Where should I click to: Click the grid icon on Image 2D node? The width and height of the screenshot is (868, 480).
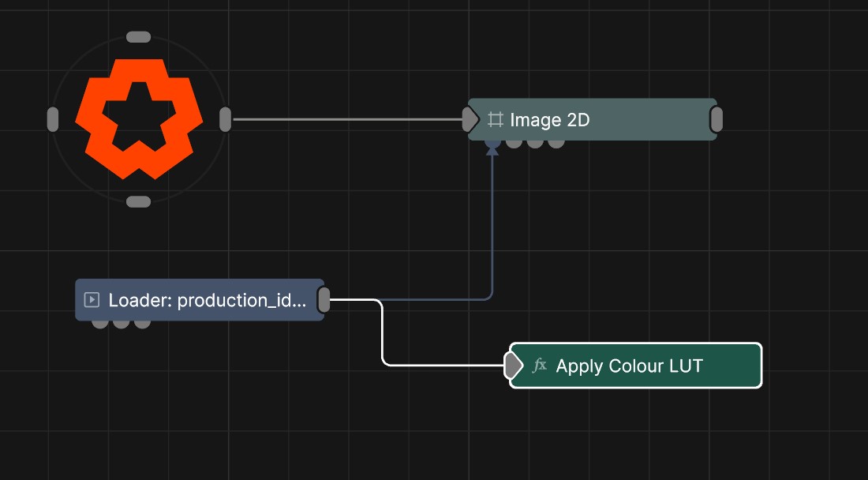point(496,120)
